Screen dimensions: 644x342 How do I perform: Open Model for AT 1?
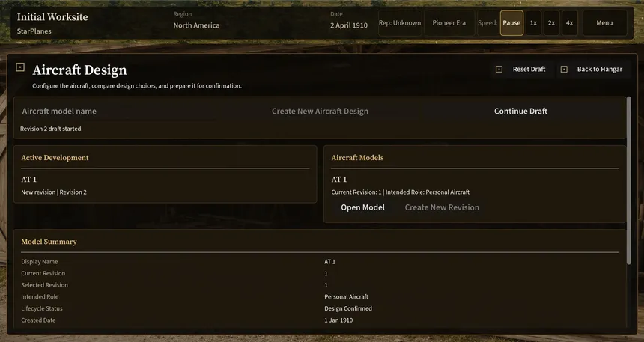tap(362, 207)
